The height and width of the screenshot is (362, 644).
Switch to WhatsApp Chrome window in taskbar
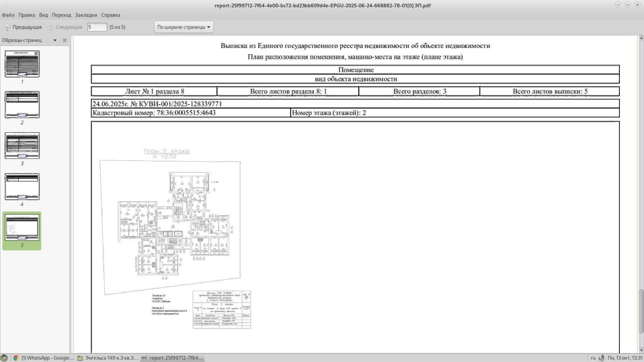tap(43, 358)
